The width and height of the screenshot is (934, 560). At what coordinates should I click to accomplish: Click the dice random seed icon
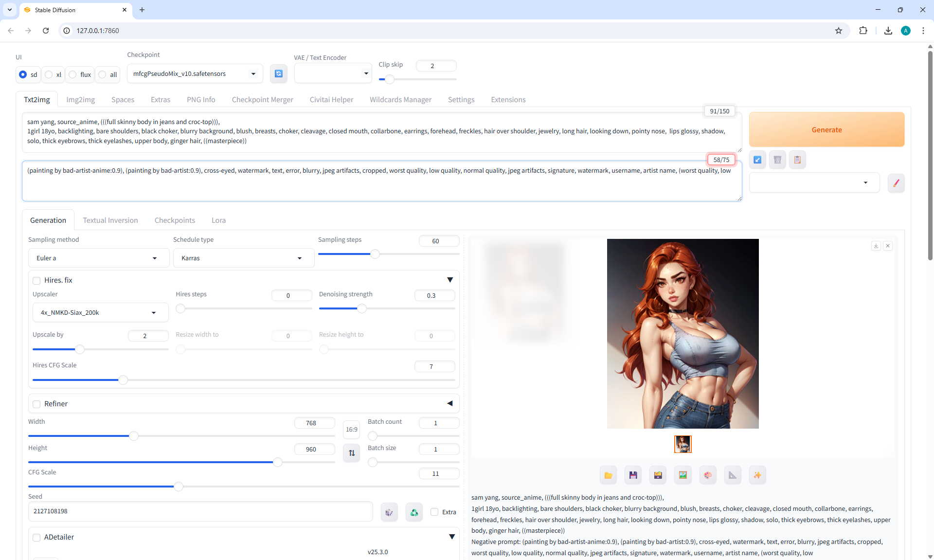click(389, 512)
